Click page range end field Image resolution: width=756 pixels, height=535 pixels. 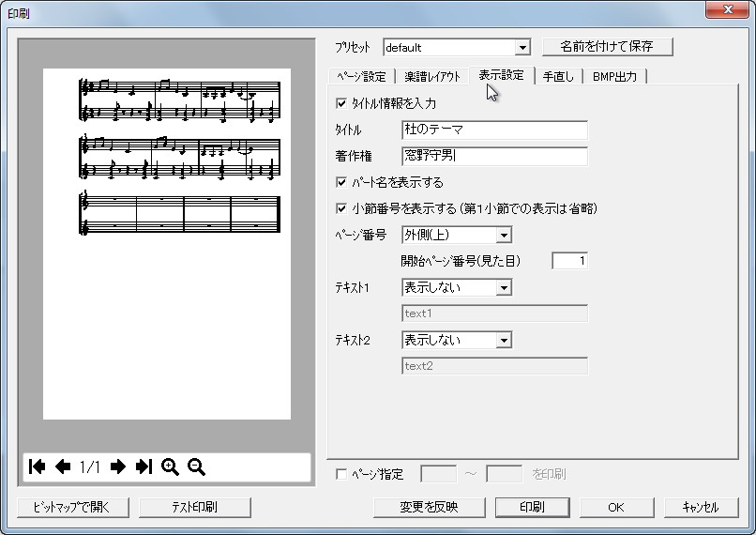click(x=505, y=474)
